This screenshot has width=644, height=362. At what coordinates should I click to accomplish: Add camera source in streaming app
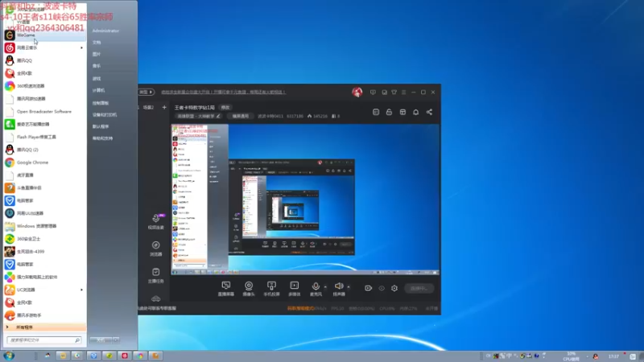[249, 289]
